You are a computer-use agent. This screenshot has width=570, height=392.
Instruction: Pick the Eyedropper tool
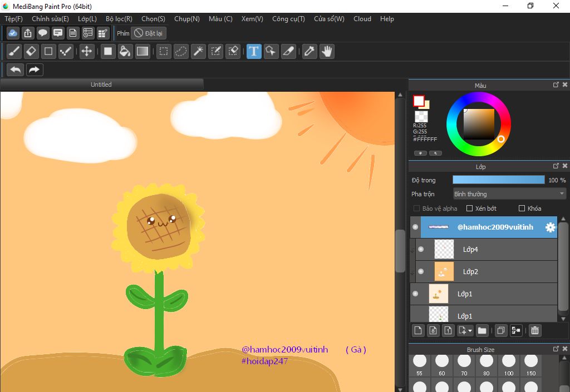point(309,51)
